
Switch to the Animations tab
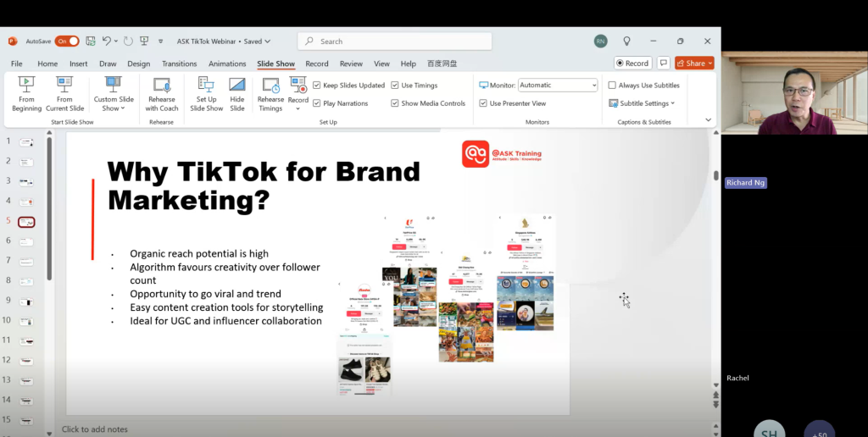(227, 64)
